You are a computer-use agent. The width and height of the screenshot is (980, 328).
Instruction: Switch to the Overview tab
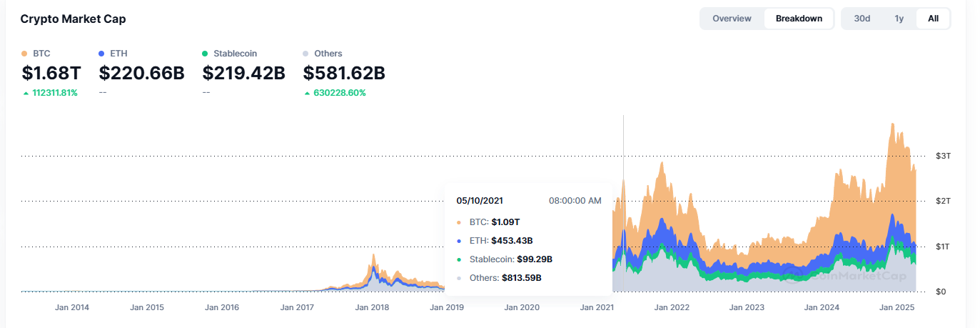[732, 19]
